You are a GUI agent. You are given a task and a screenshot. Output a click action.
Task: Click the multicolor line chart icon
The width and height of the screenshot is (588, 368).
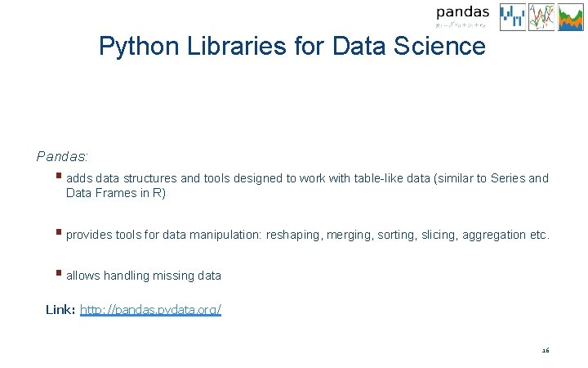pos(541,16)
